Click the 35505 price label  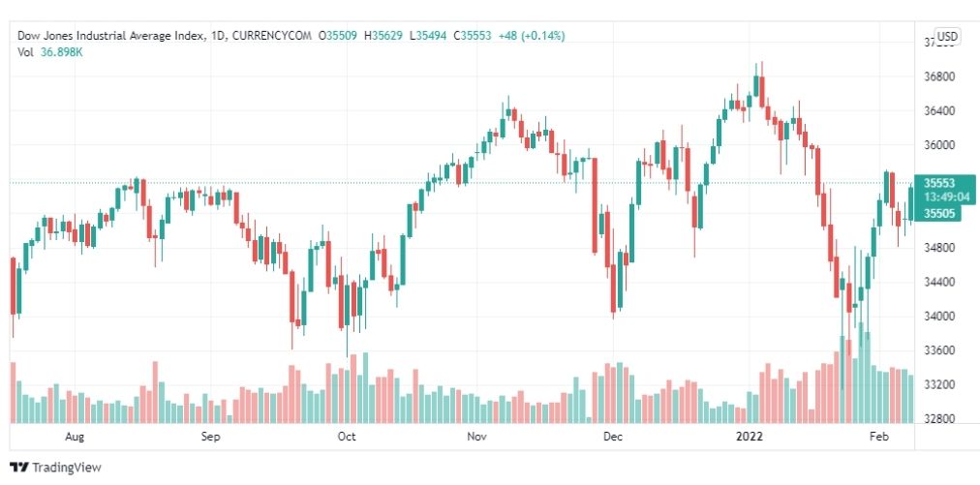point(939,213)
